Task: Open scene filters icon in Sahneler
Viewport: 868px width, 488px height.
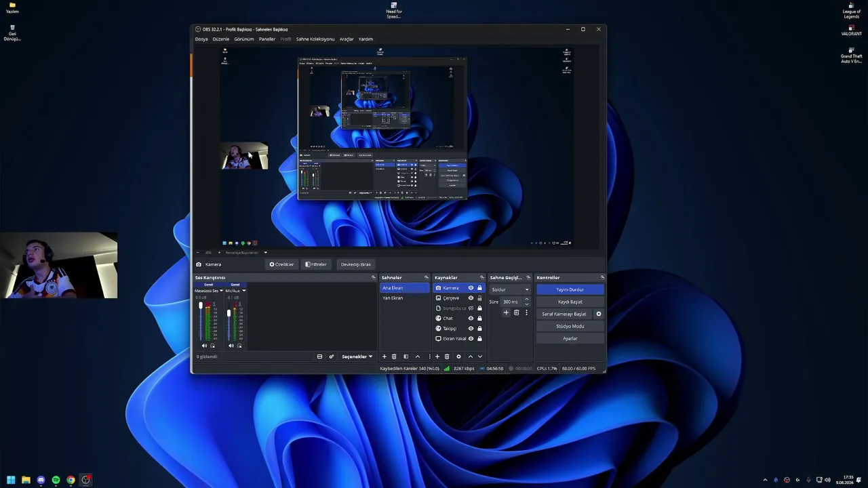Action: point(406,357)
